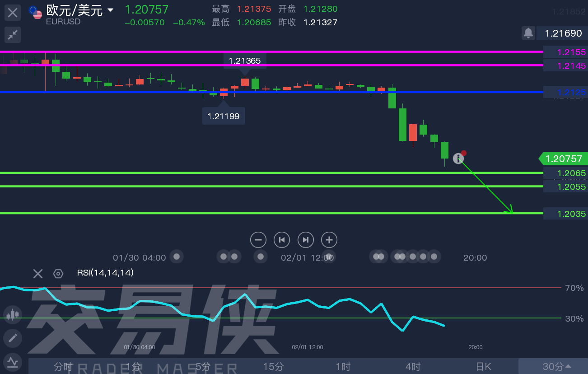The height and width of the screenshot is (374, 588).
Task: Click the 30% RSI level label
Action: point(574,318)
